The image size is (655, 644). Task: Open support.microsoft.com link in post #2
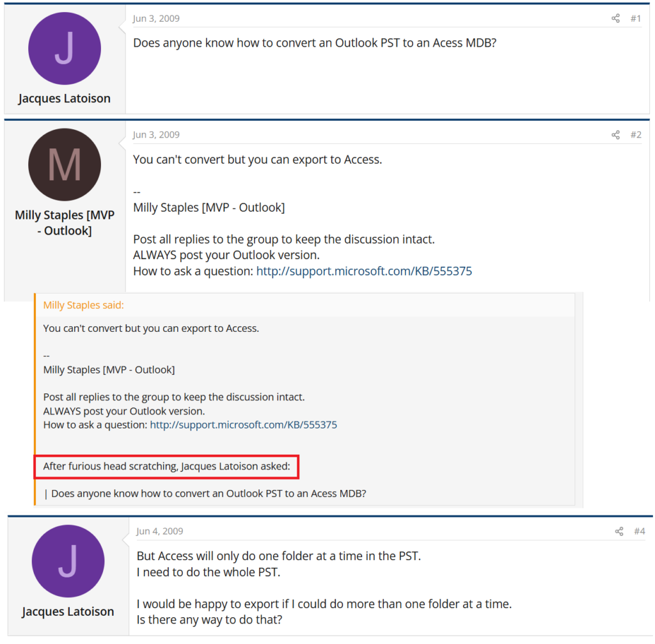tap(364, 271)
